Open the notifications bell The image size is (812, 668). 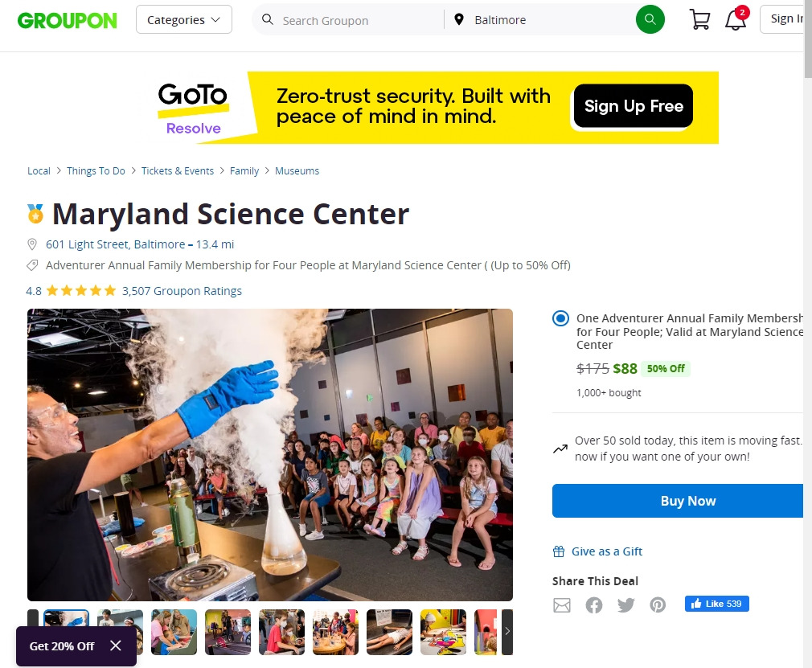point(736,19)
